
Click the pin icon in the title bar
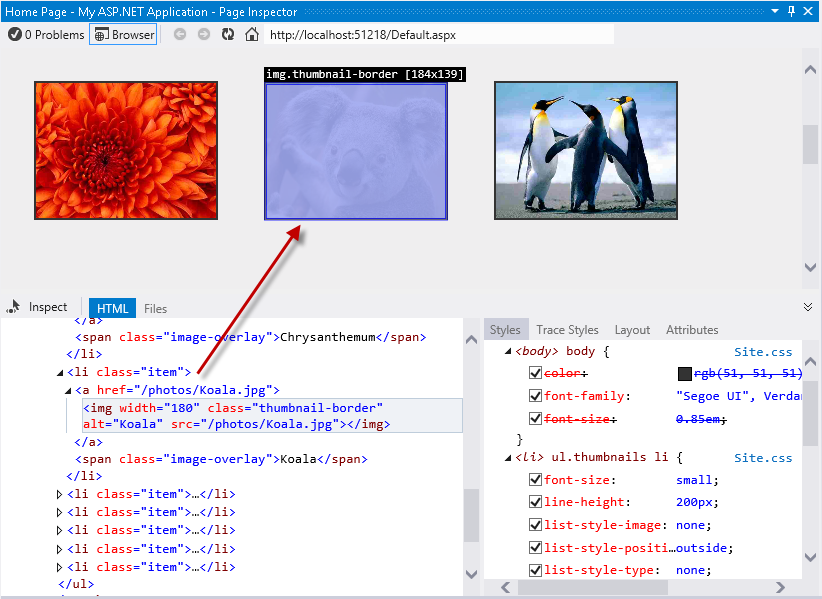coord(789,11)
